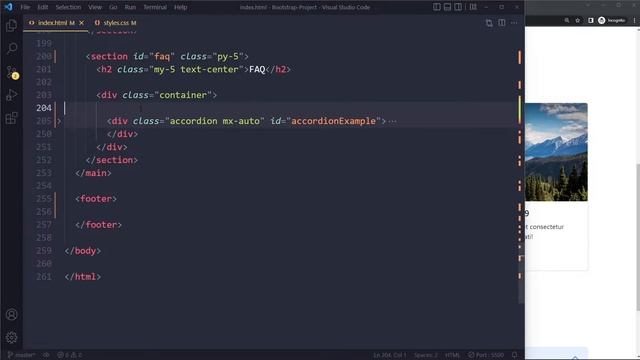Click the "accordionExample" id value

pos(333,121)
